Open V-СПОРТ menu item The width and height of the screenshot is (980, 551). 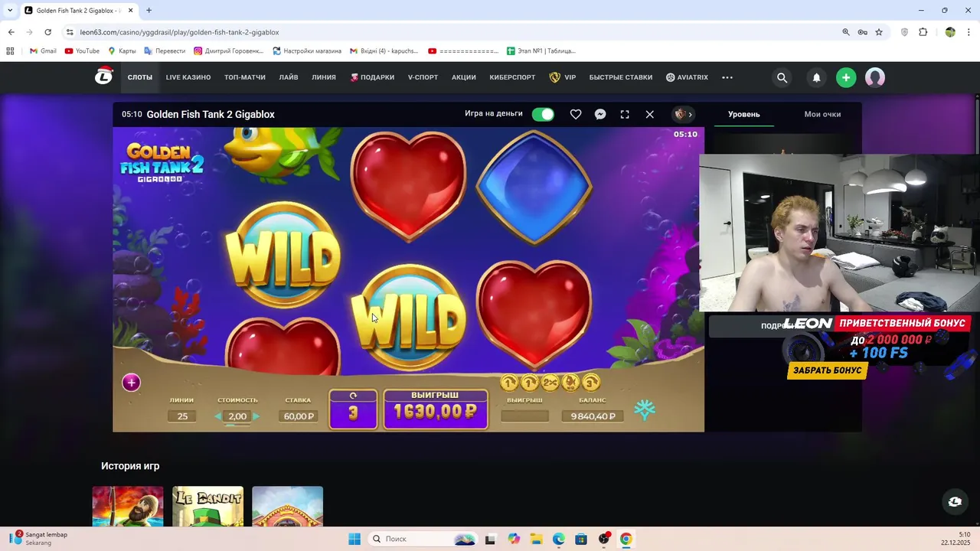click(423, 77)
